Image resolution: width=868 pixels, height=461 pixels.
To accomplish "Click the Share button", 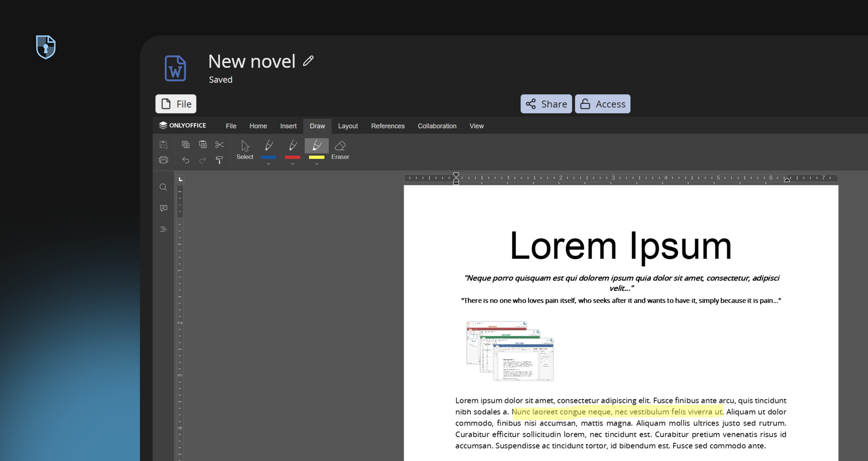I will (x=546, y=104).
